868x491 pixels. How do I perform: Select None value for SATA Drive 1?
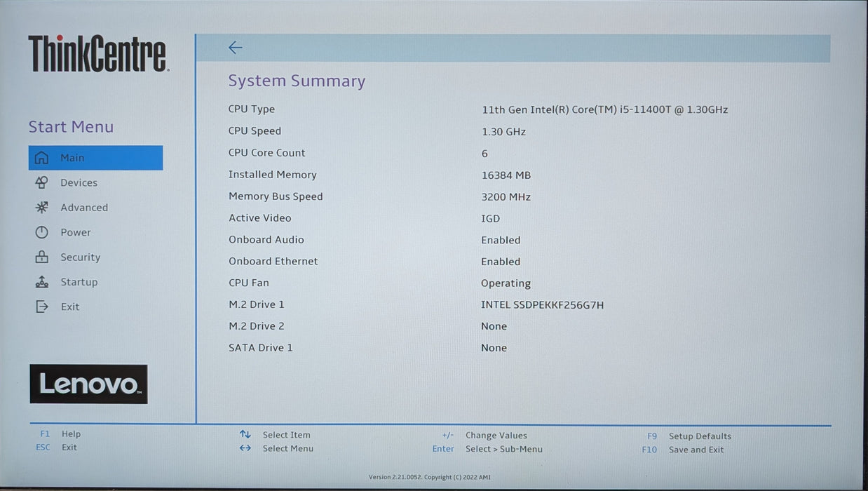[494, 348]
